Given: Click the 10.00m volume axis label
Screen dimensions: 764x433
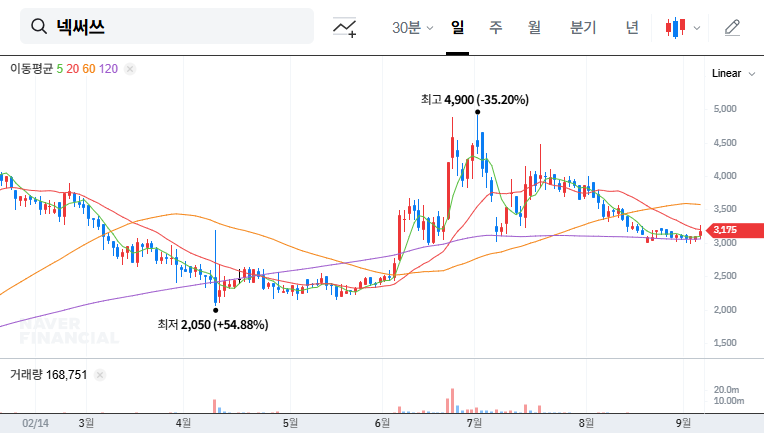Looking at the screenshot, I should tap(728, 401).
